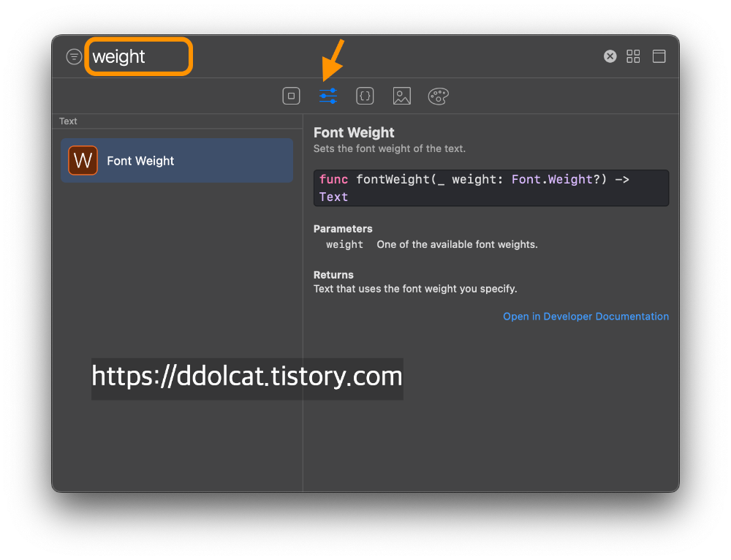
Task: Show the Media library image tab
Action: [401, 96]
